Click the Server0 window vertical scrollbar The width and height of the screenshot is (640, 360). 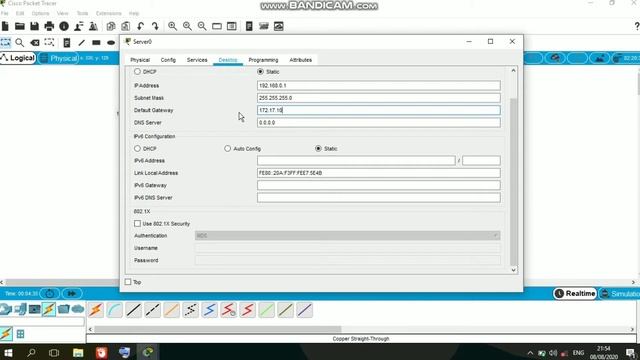point(513,182)
